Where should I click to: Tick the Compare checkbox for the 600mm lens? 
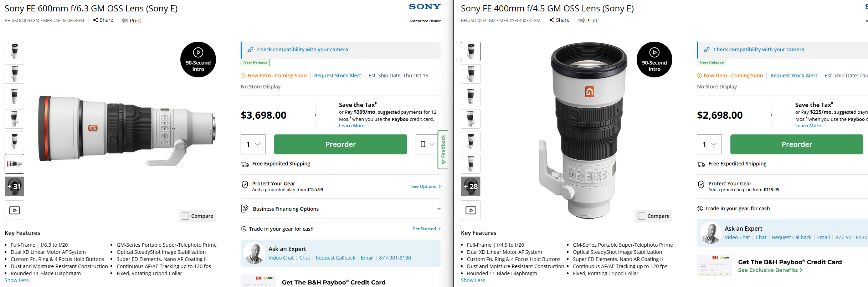point(185,216)
